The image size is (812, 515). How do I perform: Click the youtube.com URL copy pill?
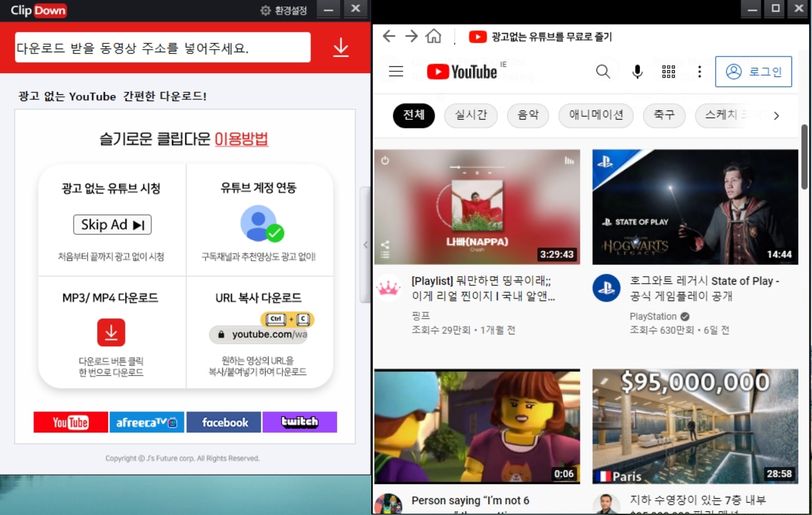click(259, 334)
